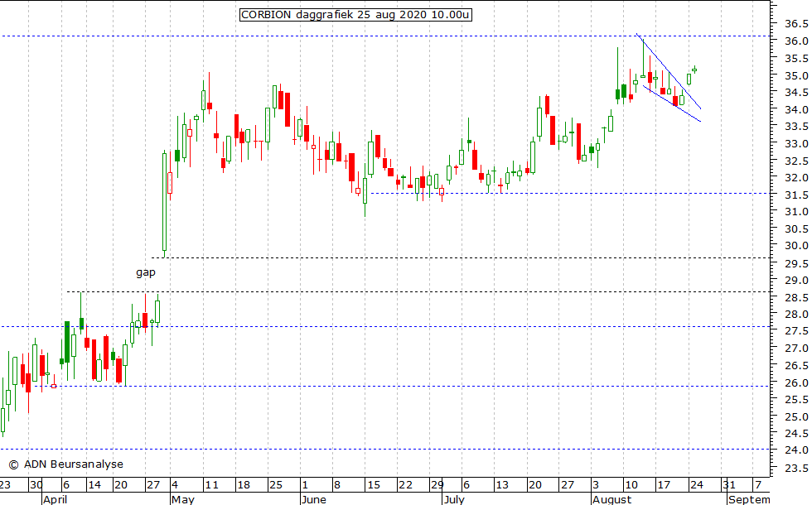Click the tall green gap-up candle in early May
This screenshot has height=505, width=812.
164,204
